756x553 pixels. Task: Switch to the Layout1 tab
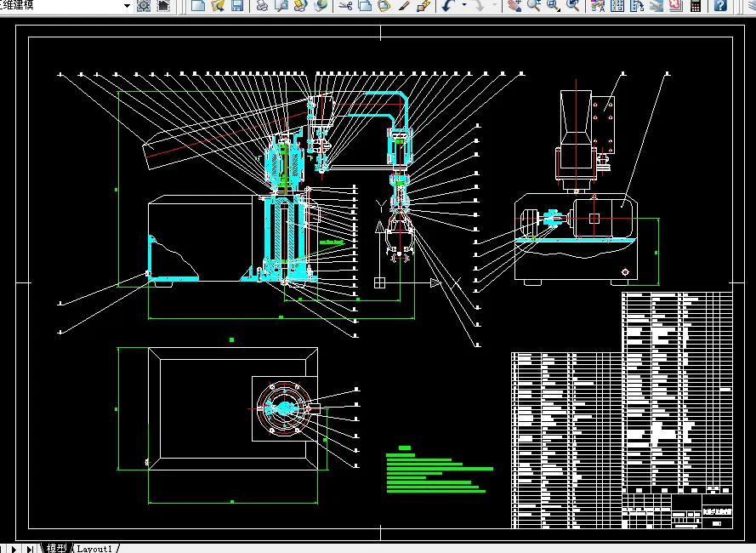pyautogui.click(x=94, y=548)
